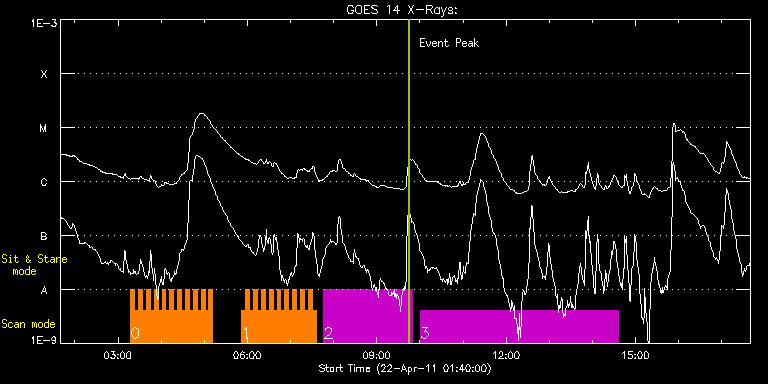This screenshot has width=768, height=384.
Task: Select orange observation block 0
Action: pos(171,316)
